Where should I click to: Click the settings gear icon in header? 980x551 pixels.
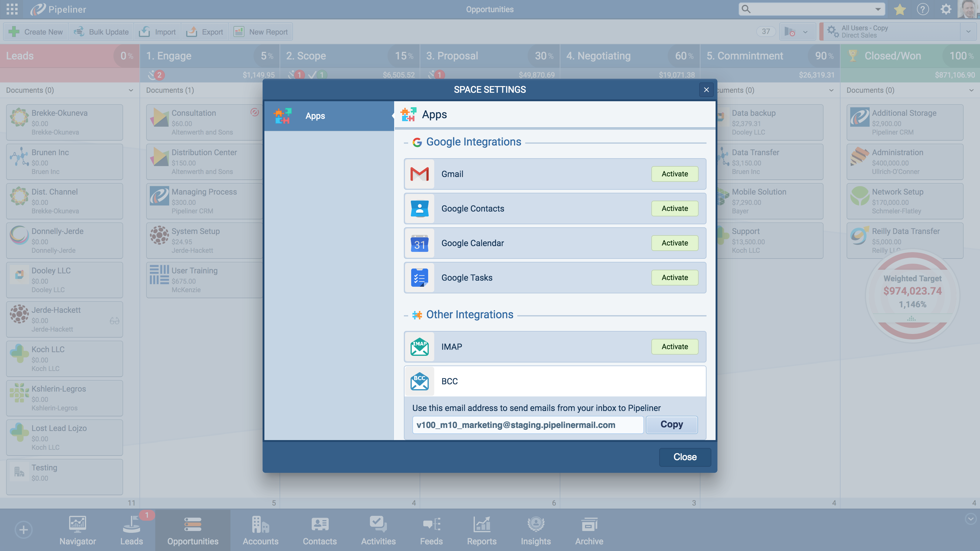tap(946, 9)
